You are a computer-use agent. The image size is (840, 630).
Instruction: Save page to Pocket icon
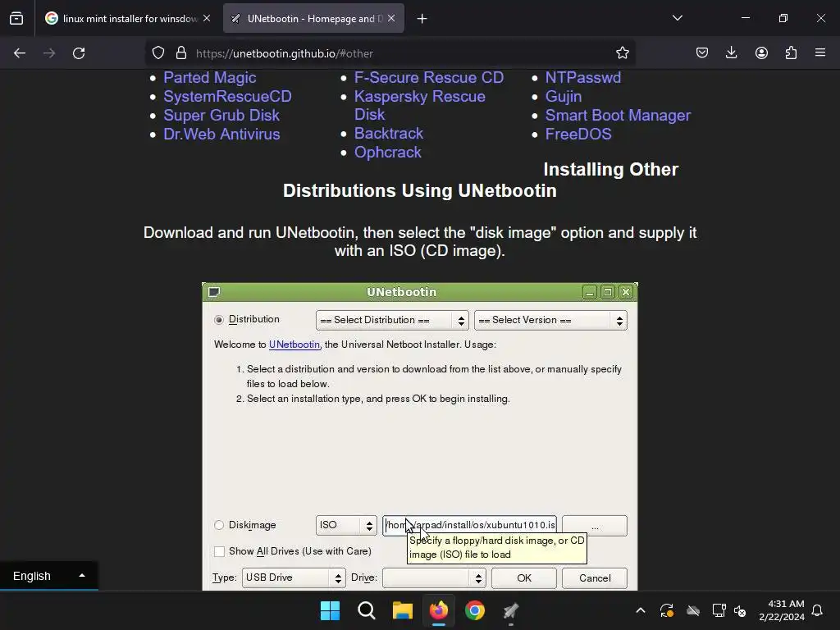coord(702,53)
